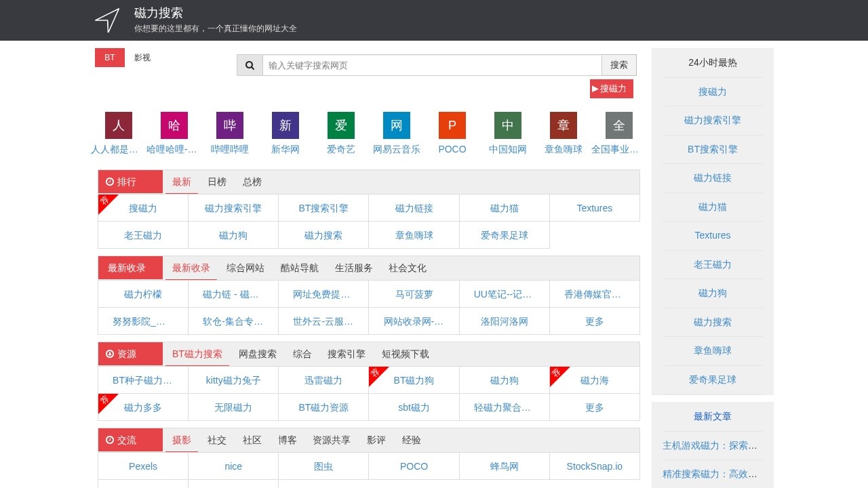Screen dimensions: 868x488
Task: Open the 磁力柠檬 link
Action: point(143,294)
